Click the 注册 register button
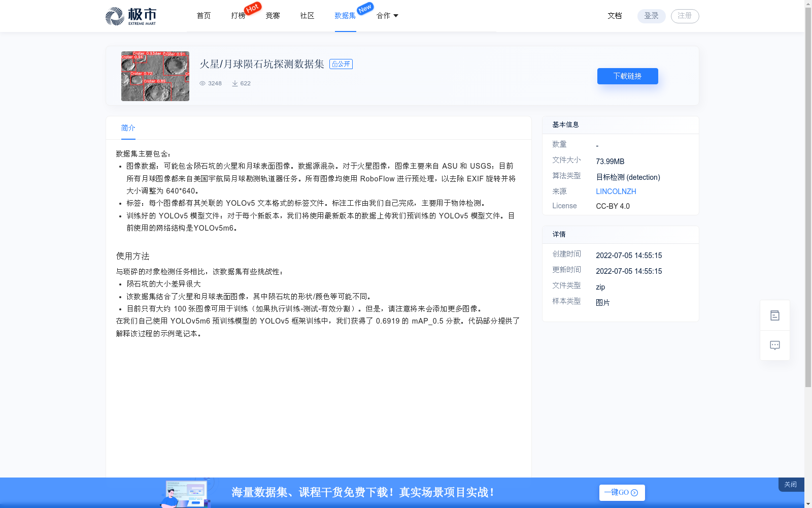Image resolution: width=812 pixels, height=508 pixels. coord(685,16)
